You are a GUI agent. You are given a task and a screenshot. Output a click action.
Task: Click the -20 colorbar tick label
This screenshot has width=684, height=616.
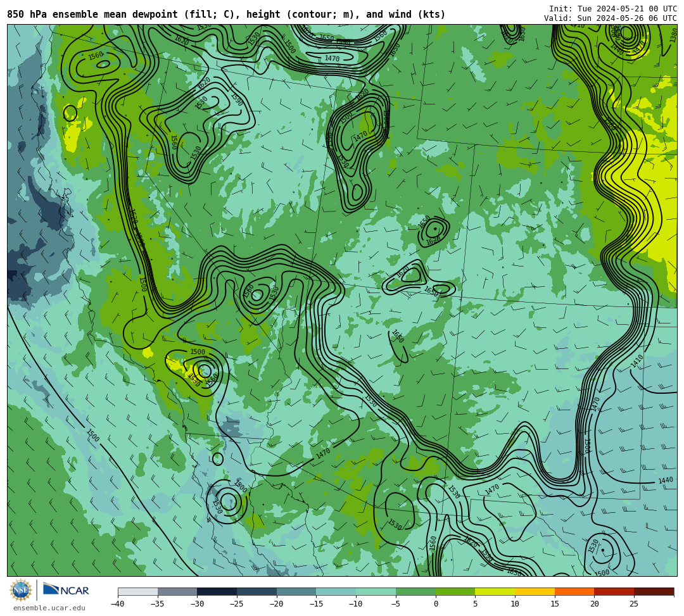point(276,604)
